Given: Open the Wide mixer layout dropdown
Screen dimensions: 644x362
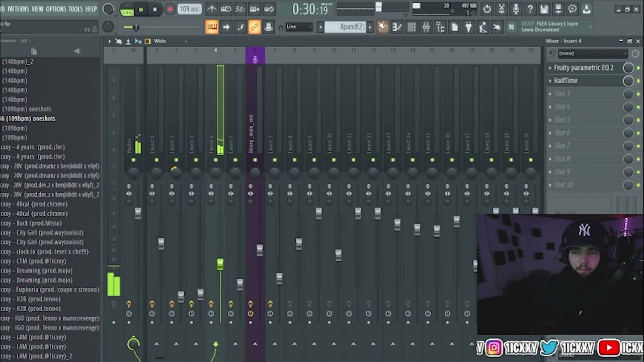Looking at the screenshot, I should coord(170,41).
